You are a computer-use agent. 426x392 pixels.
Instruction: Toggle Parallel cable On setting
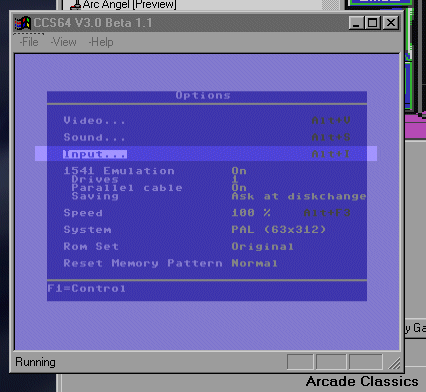tap(239, 188)
